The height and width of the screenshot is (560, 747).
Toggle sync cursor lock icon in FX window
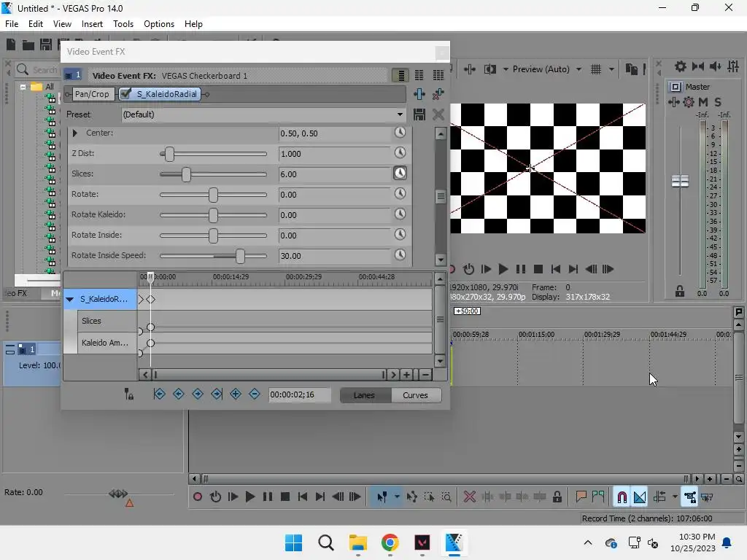(x=128, y=394)
